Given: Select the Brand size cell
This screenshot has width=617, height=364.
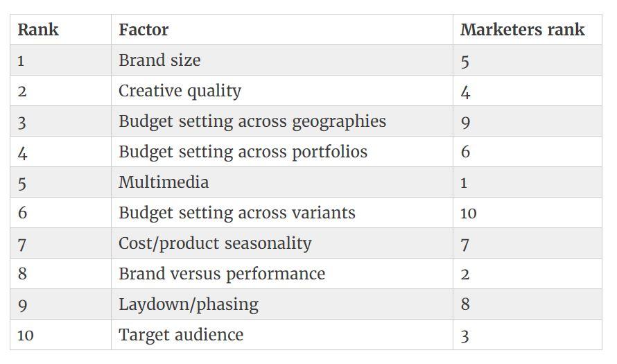Looking at the screenshot, I should 159,60.
